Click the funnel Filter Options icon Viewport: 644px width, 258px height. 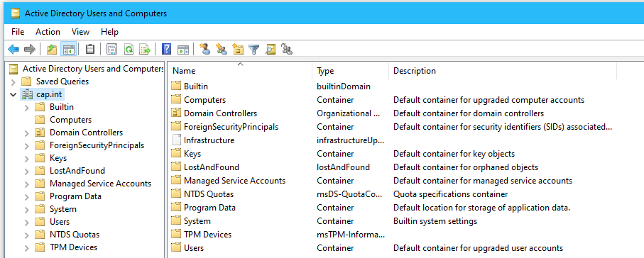tap(254, 50)
